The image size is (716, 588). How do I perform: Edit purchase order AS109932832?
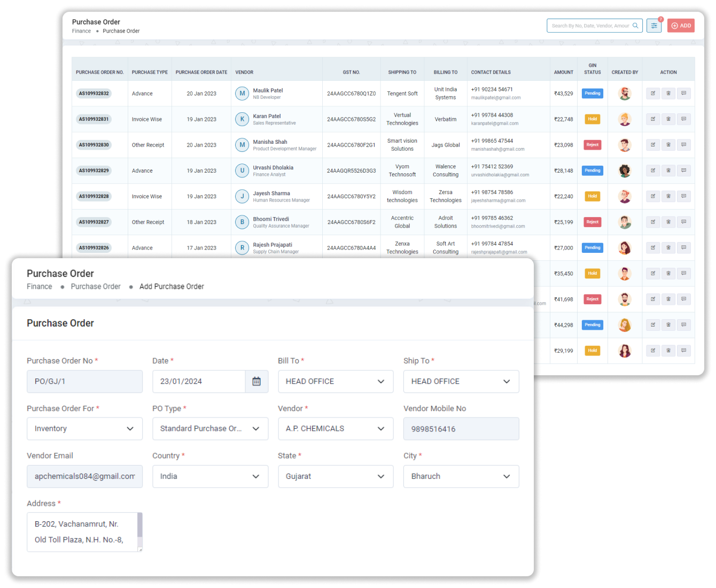pos(653,94)
